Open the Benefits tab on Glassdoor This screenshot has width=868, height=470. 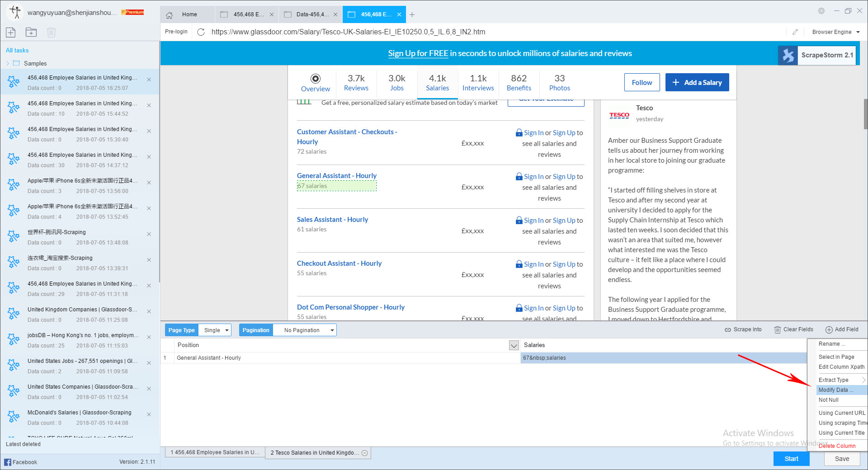coord(519,83)
